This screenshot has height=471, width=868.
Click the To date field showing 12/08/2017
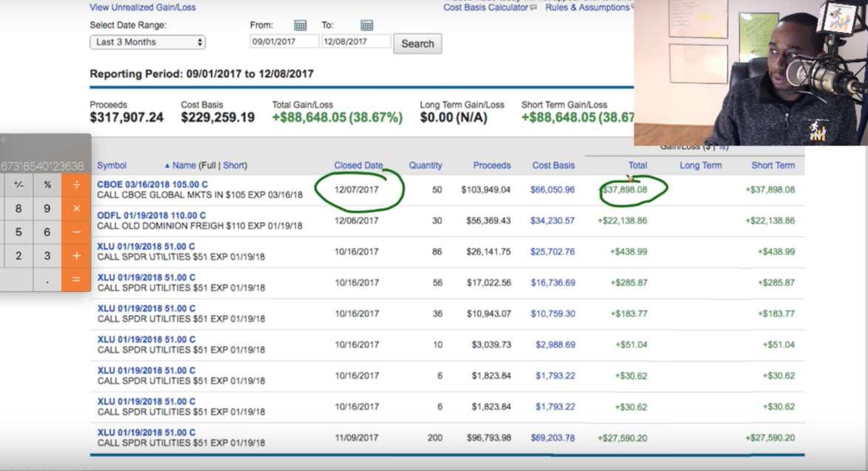pos(356,41)
